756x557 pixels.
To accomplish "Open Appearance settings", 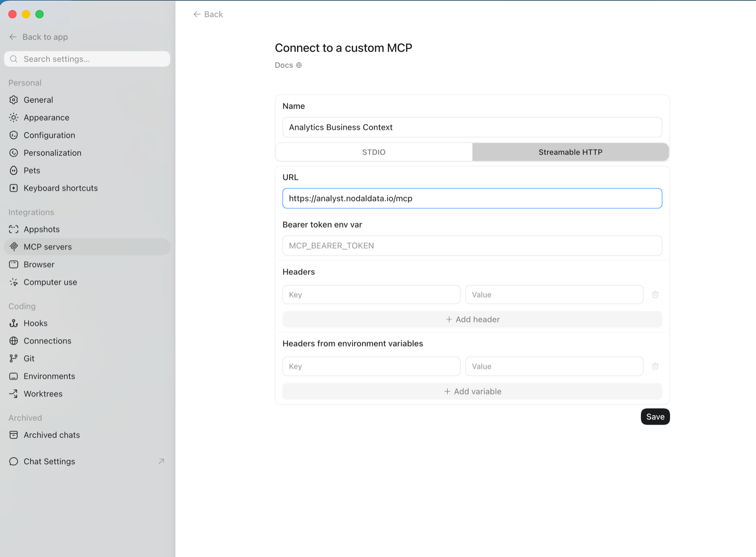I will (87, 117).
